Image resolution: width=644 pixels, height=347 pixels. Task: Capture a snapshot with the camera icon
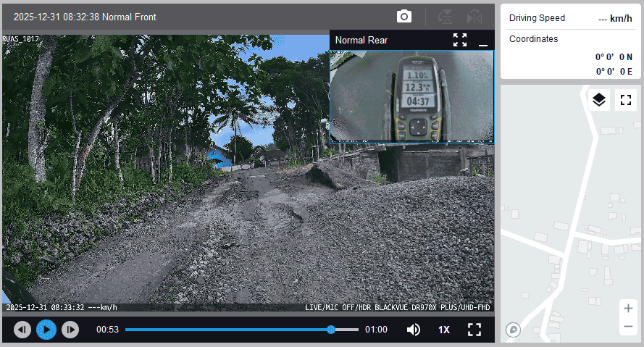(x=404, y=17)
